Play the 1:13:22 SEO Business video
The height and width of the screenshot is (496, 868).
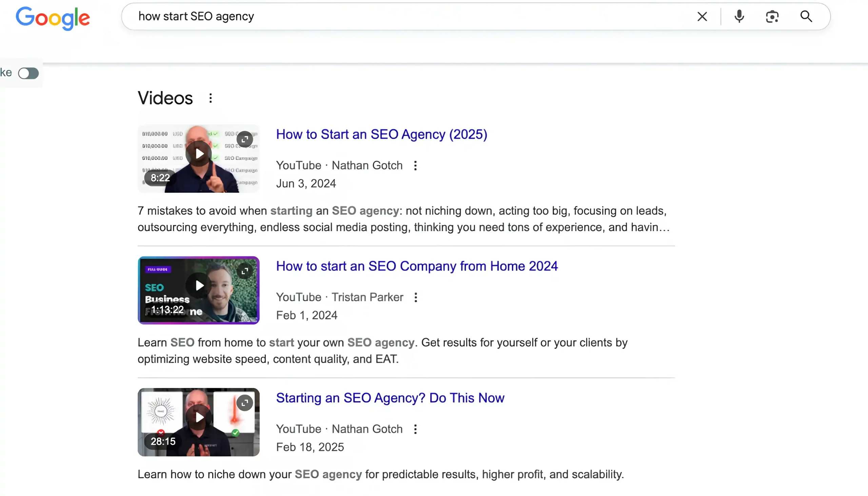(199, 286)
